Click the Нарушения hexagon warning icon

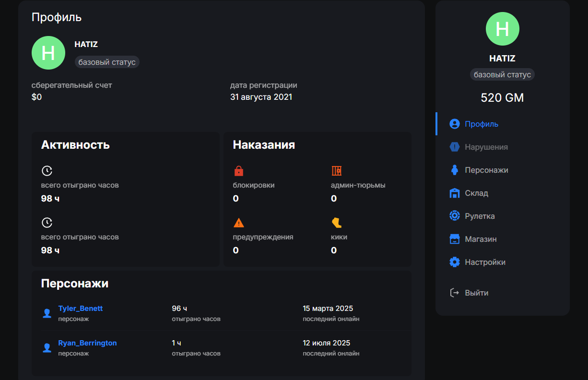tap(454, 147)
